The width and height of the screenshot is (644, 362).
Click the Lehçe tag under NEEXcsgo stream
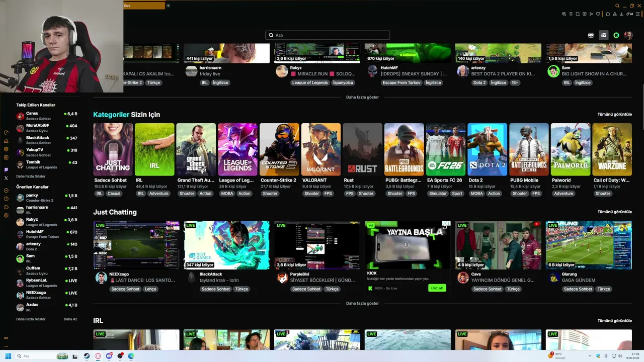[150, 289]
